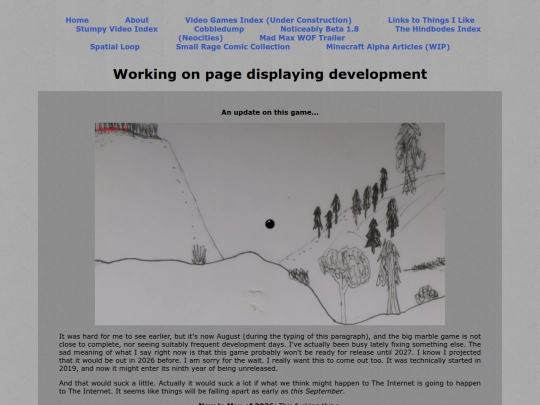Open the Stumpy Video Index link
The width and height of the screenshot is (540, 405).
[x=117, y=29]
